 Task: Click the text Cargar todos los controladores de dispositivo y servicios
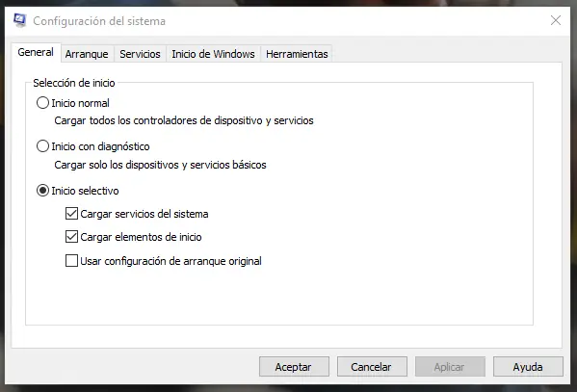(x=184, y=120)
